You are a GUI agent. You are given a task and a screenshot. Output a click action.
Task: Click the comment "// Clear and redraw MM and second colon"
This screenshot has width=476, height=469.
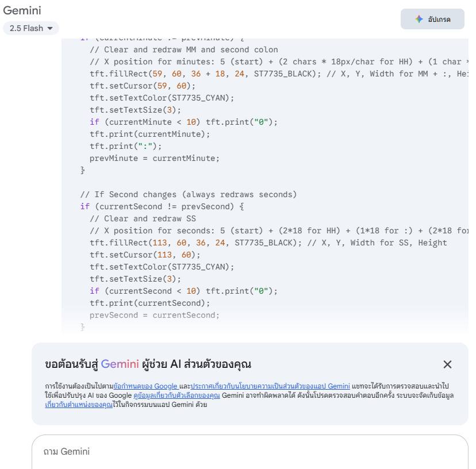(184, 50)
